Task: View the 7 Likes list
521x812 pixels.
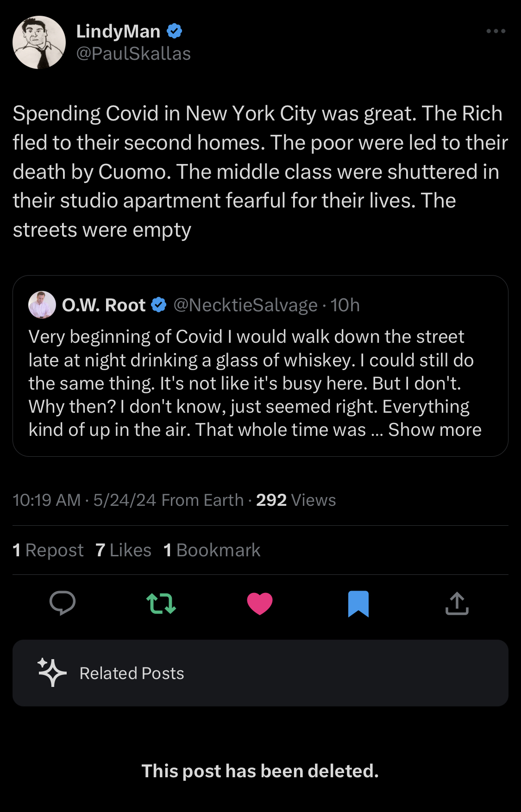Action: pos(123,550)
